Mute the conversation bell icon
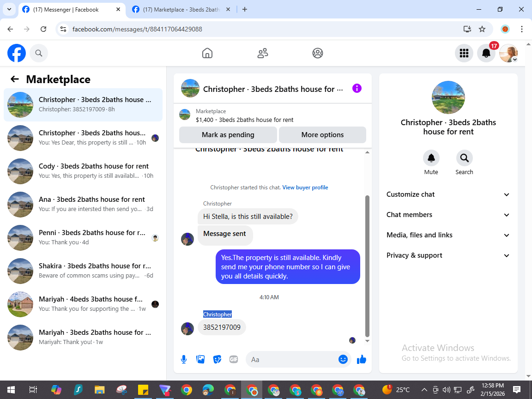Screen dimensions: 532x399 [x=431, y=158]
